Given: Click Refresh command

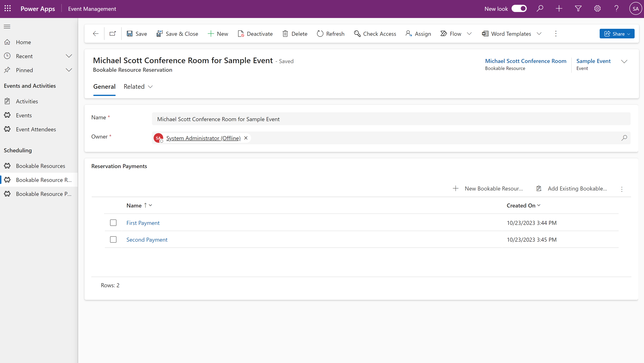Looking at the screenshot, I should (331, 34).
